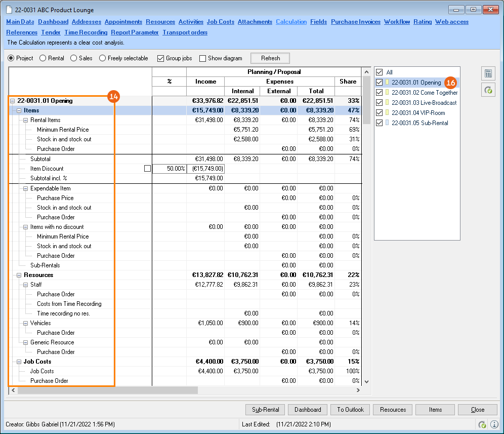Open the Job Costs tab link

[220, 22]
